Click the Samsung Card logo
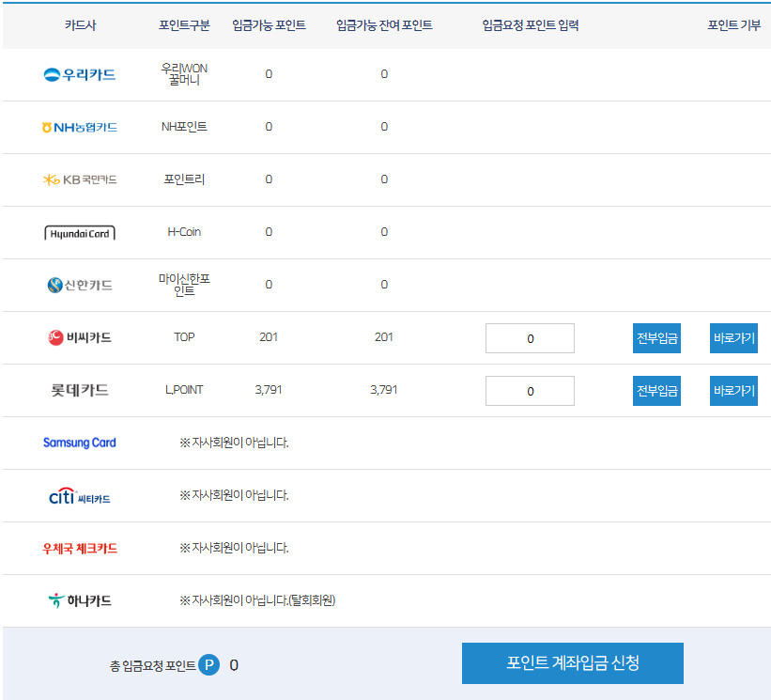This screenshot has width=771, height=700. (x=80, y=443)
